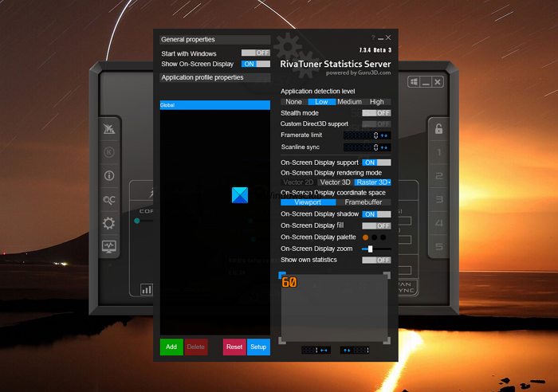Toggle Show own statistics switch

(376, 260)
